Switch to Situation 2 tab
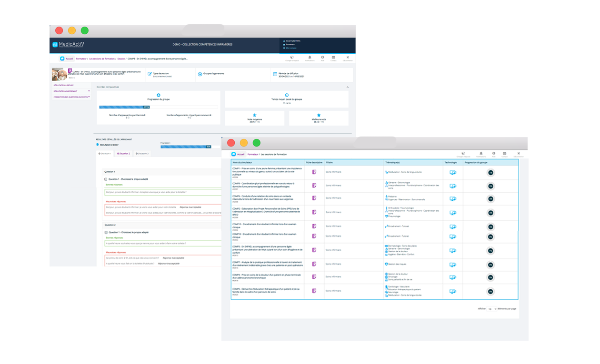The width and height of the screenshot is (600, 364). 123,154
